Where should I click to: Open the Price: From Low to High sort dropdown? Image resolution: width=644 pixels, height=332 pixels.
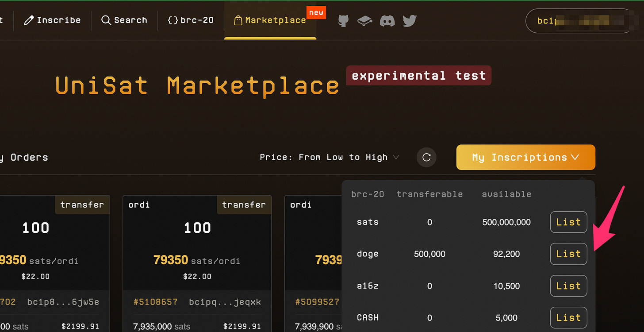pyautogui.click(x=330, y=157)
